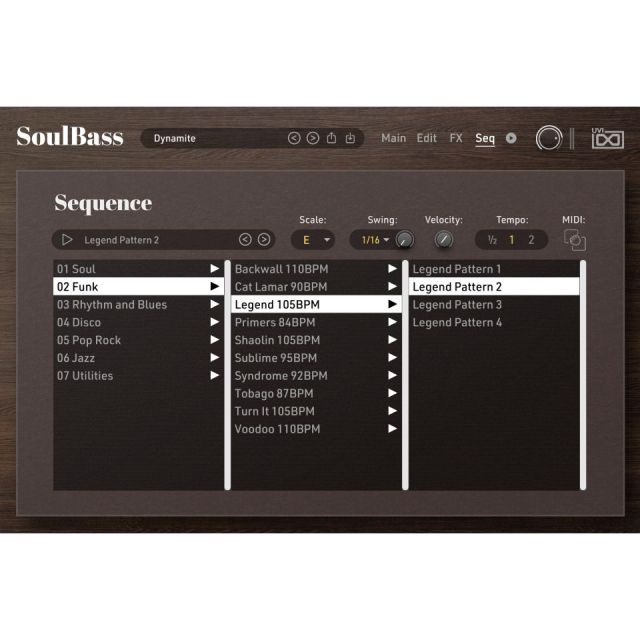Click the MIDI drag export icon
Screen dimensions: 640x640
tap(574, 240)
